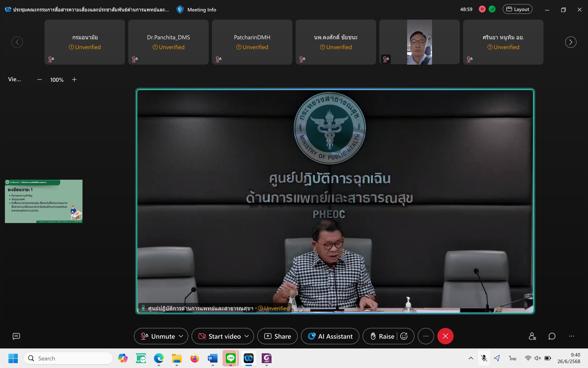Open the clock and date 26/6/2568
The width and height of the screenshot is (588, 368).
pyautogui.click(x=569, y=358)
